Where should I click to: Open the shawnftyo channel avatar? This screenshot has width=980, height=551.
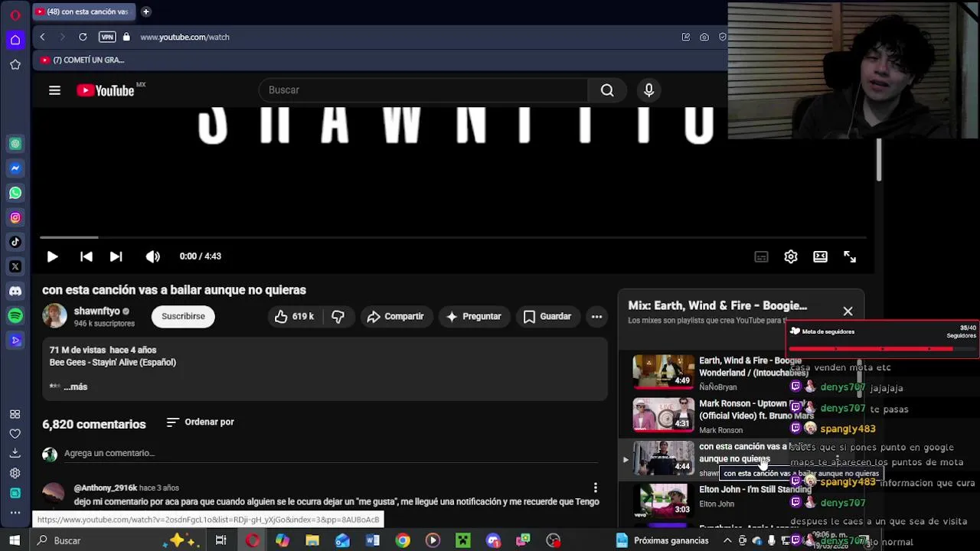[x=54, y=316]
